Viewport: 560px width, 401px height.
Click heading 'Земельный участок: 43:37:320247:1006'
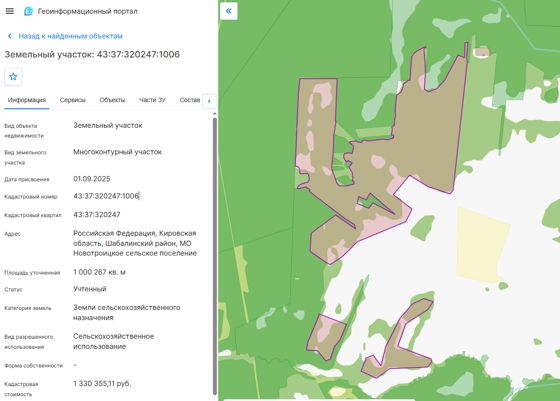tap(92, 54)
